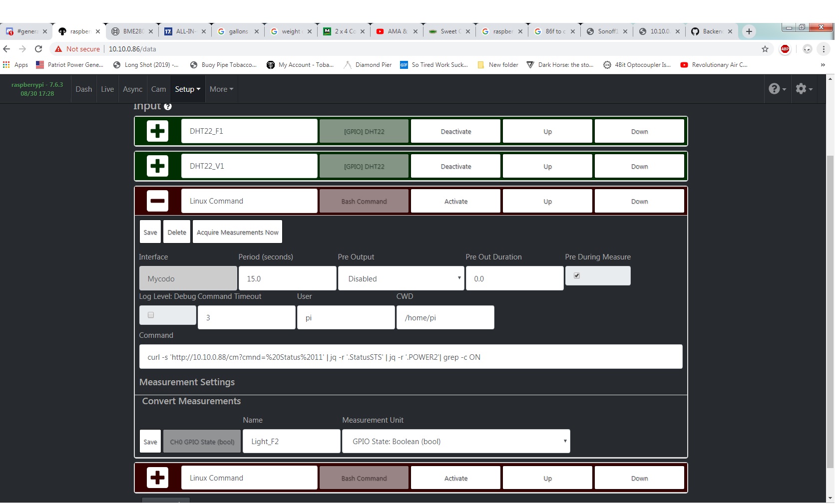Click the Period (seconds) field
The image size is (839, 504).
click(x=287, y=278)
